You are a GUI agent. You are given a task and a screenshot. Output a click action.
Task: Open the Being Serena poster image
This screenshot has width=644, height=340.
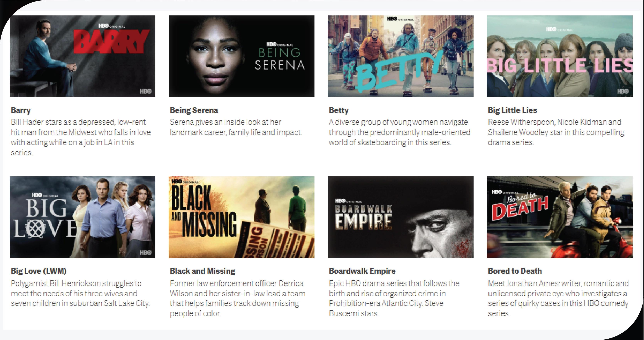(x=241, y=56)
